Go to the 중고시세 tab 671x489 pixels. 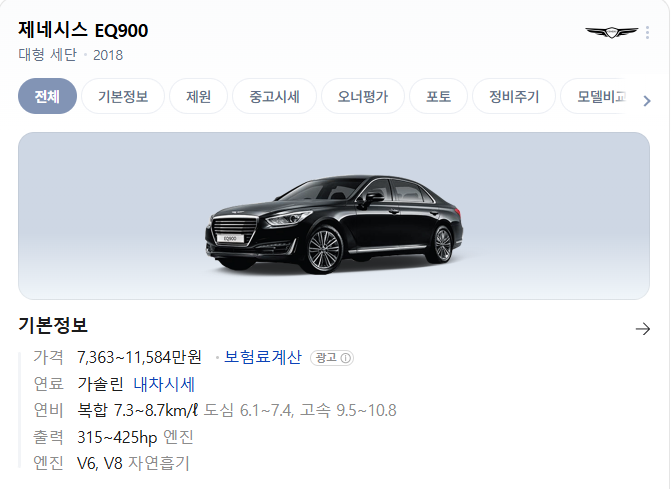(x=274, y=96)
